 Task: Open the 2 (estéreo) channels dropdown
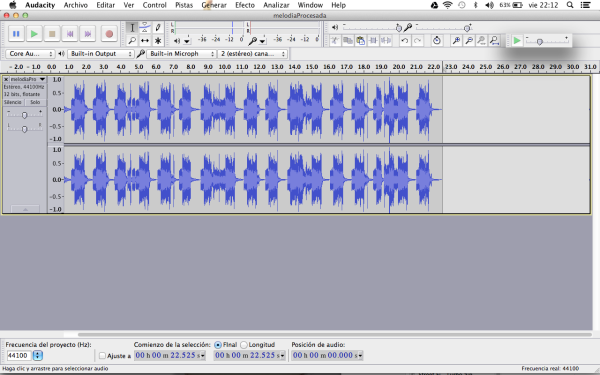[x=252, y=54]
